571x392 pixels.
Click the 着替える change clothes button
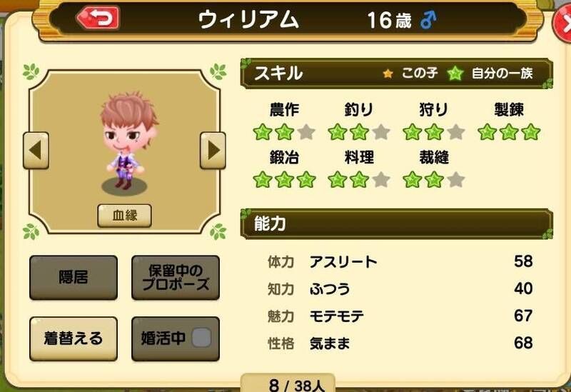click(x=74, y=338)
